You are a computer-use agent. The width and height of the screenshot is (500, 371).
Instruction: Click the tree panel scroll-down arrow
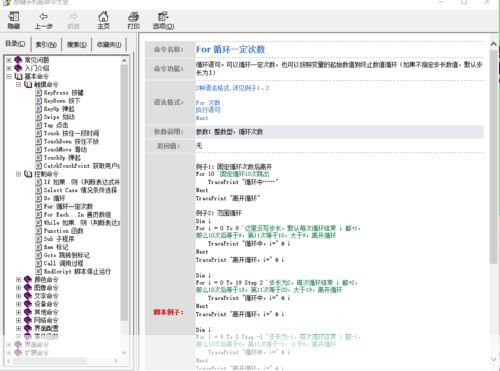pos(124,352)
